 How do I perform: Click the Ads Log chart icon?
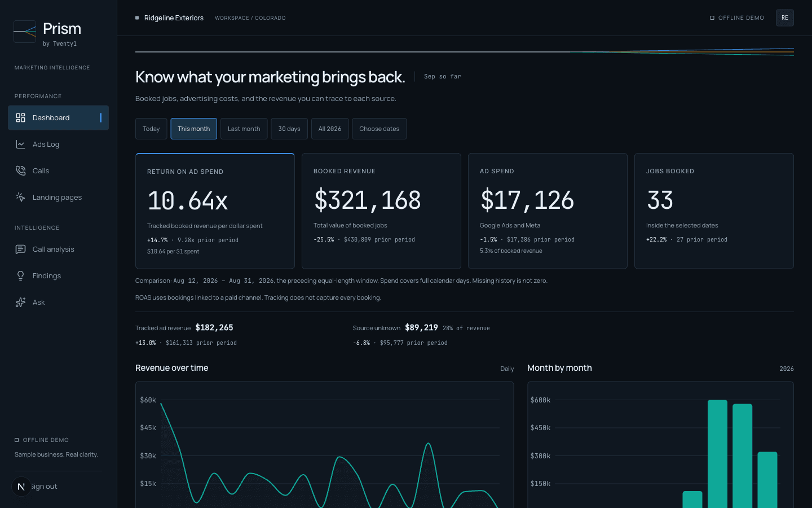(x=20, y=144)
